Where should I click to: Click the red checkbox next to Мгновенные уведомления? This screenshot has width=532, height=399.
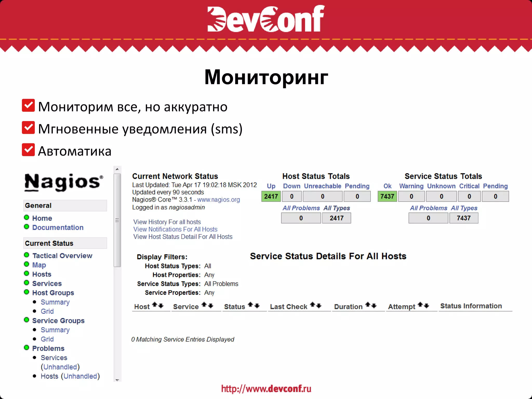[28, 127]
